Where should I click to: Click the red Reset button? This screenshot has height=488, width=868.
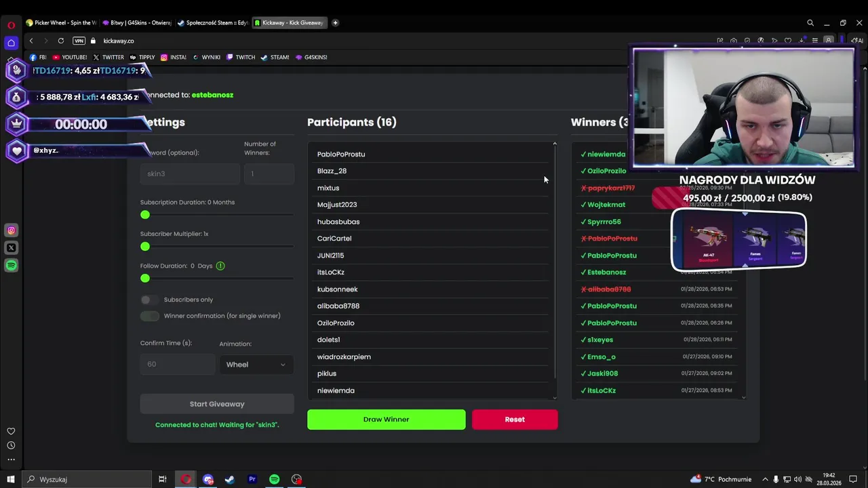515,420
